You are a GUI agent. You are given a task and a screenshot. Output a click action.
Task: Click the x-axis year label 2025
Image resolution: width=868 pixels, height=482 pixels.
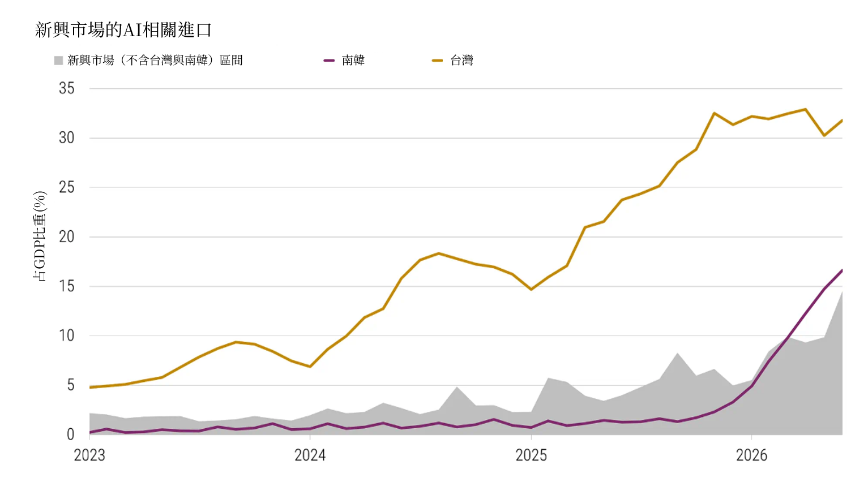click(x=531, y=455)
